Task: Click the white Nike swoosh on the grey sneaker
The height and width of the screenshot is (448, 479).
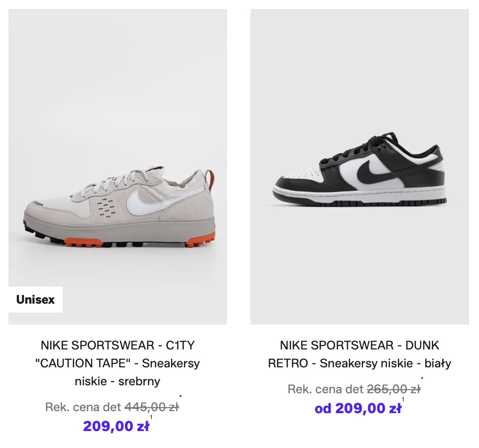Action: click(x=144, y=203)
